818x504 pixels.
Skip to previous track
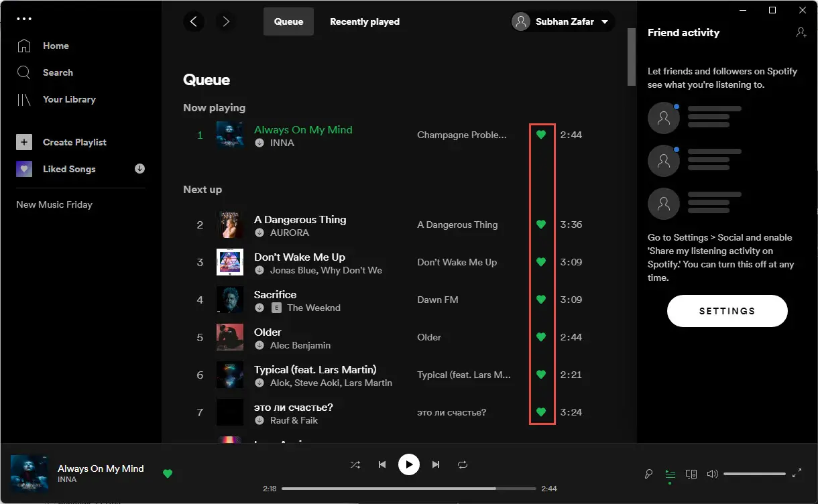382,464
